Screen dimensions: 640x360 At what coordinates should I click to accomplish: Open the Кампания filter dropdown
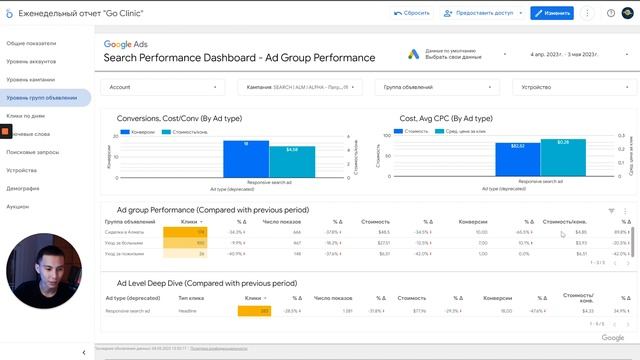(x=300, y=87)
